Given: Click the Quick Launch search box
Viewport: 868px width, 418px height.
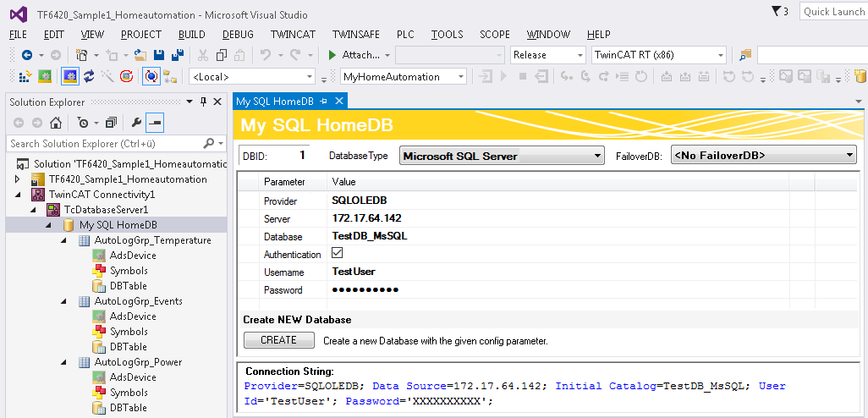Looking at the screenshot, I should 833,12.
